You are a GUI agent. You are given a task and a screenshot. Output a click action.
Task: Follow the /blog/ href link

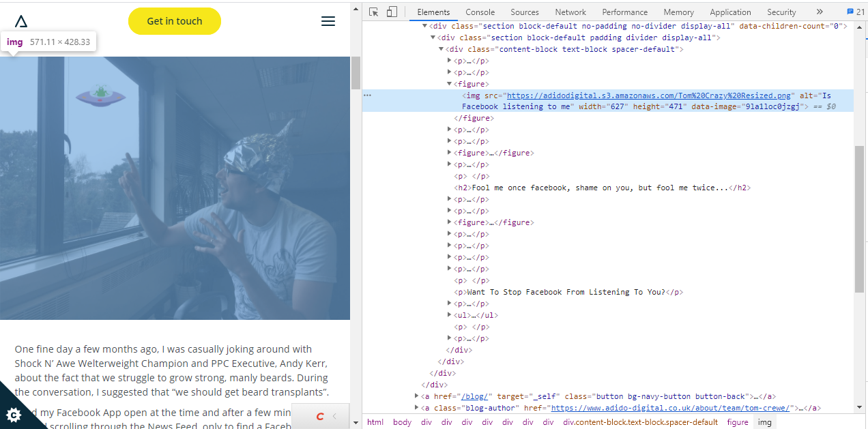tap(474, 396)
